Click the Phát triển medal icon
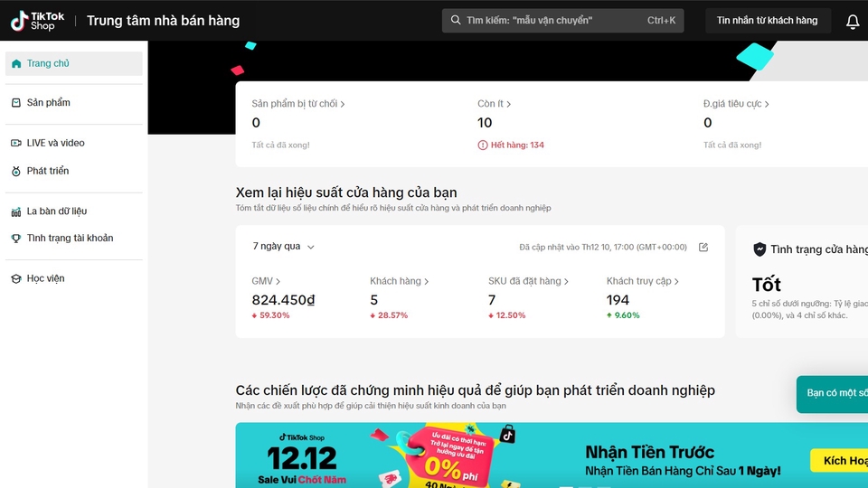 point(16,171)
